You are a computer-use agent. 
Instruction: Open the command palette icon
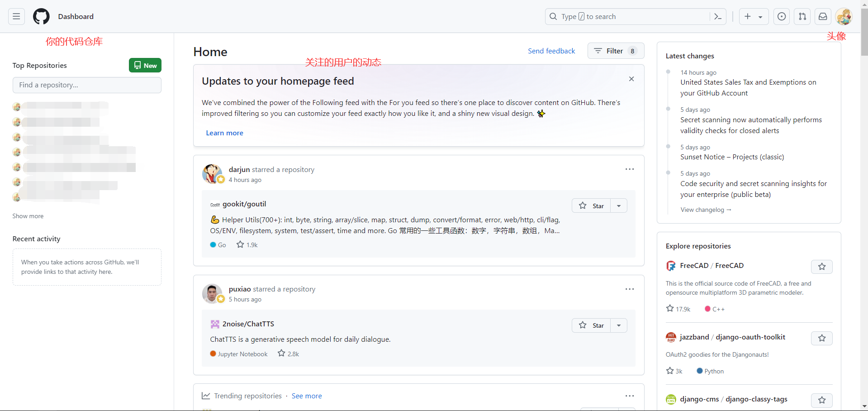(718, 17)
